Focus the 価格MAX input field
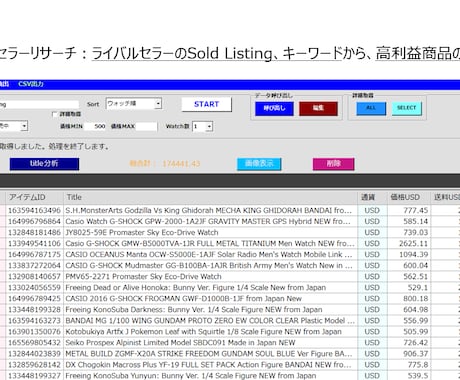 (146, 126)
